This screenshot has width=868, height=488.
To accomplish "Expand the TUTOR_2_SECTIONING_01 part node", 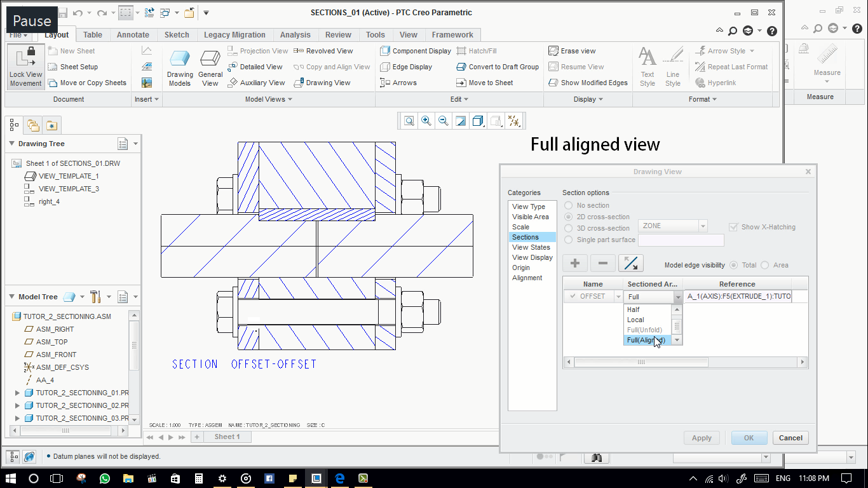I will [x=17, y=393].
